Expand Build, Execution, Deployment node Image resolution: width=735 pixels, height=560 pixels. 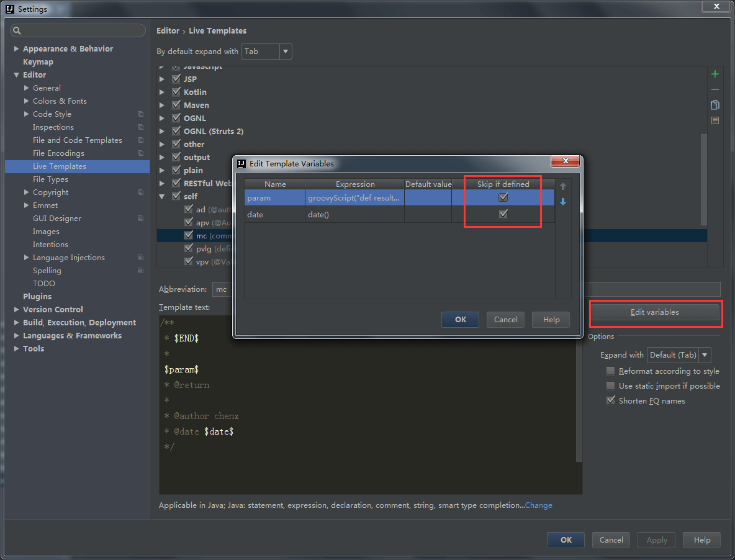coord(16,322)
